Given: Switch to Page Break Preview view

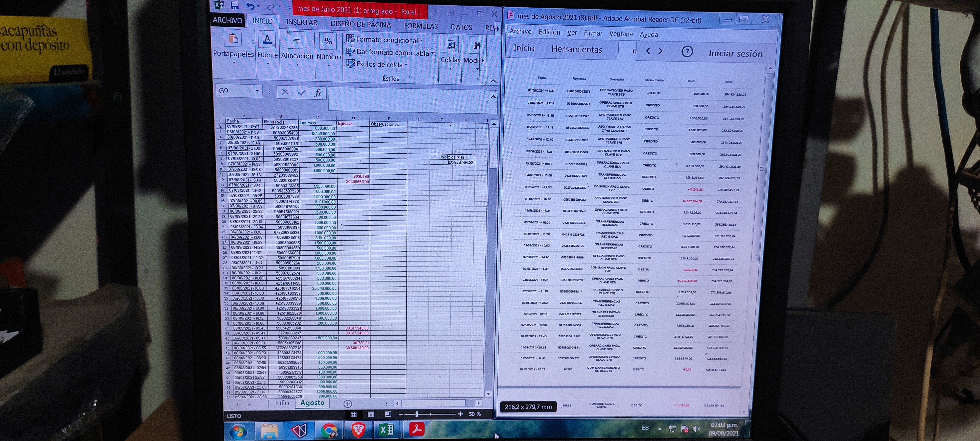Looking at the screenshot, I should pyautogui.click(x=388, y=414).
